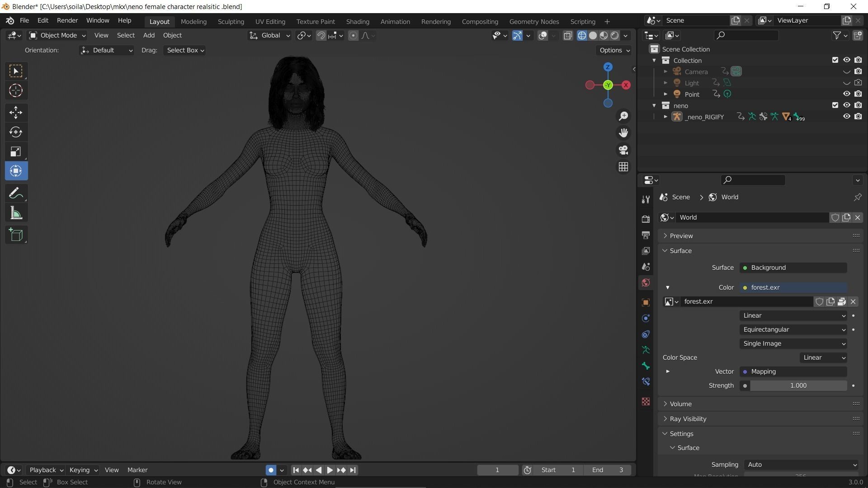This screenshot has height=488, width=868.
Task: Select the Transform tool
Action: pos(16,171)
